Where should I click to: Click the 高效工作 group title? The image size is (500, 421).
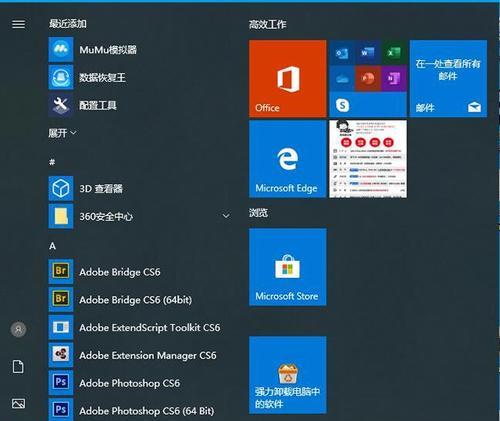point(267,24)
